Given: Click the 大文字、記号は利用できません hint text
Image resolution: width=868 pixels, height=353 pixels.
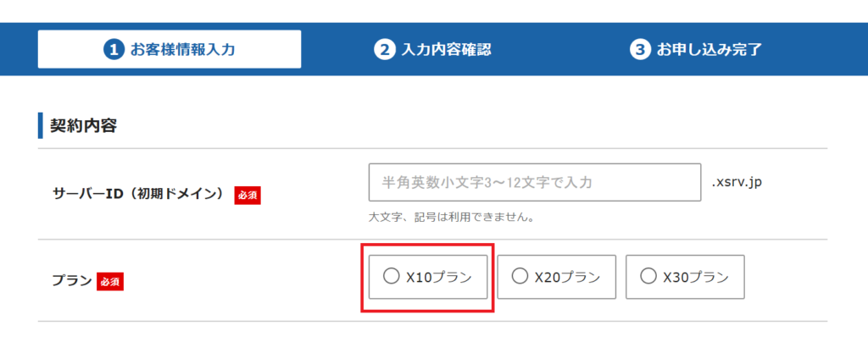Looking at the screenshot, I should coord(451,217).
